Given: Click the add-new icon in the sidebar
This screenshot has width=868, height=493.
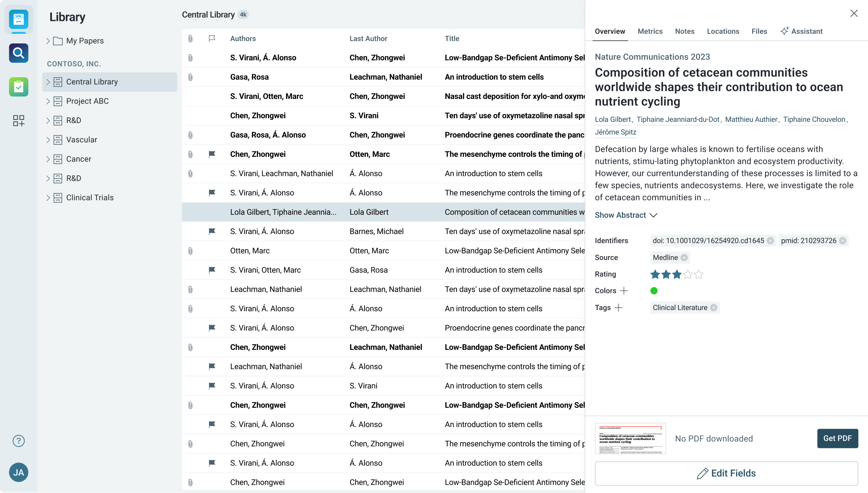Looking at the screenshot, I should coord(18,121).
